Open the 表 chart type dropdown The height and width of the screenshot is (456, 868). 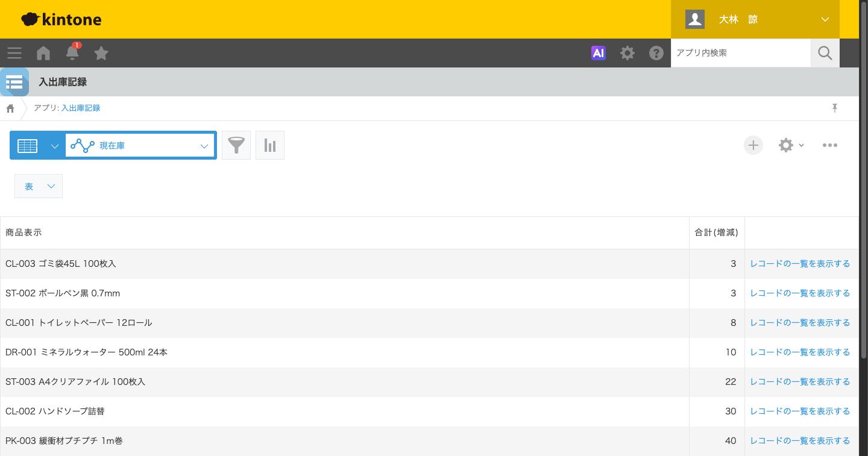tap(39, 186)
